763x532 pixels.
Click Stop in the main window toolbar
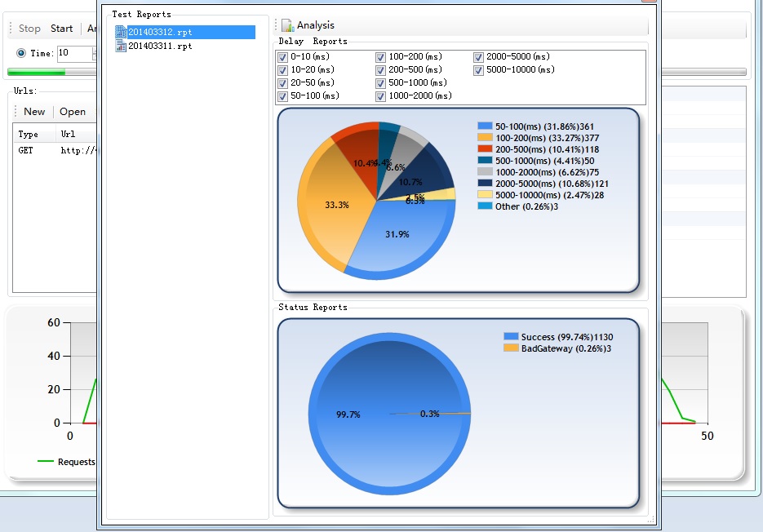tap(29, 29)
